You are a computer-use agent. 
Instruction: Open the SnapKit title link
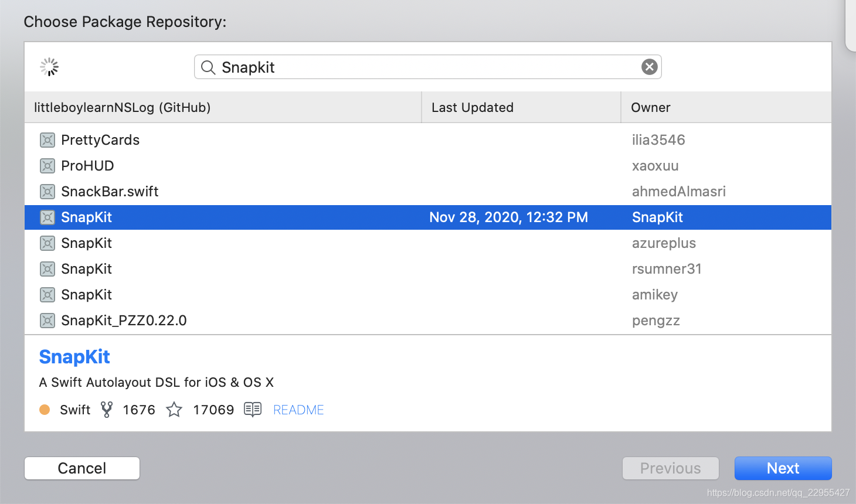point(74,356)
